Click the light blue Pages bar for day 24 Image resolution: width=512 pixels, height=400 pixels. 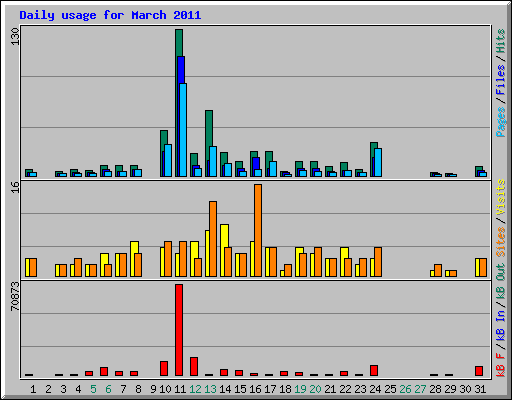378,162
